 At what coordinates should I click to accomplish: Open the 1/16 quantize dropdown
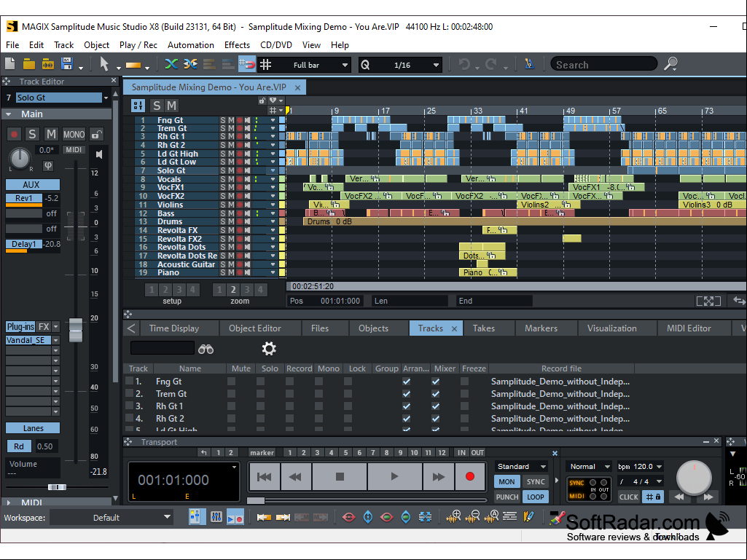click(x=436, y=65)
